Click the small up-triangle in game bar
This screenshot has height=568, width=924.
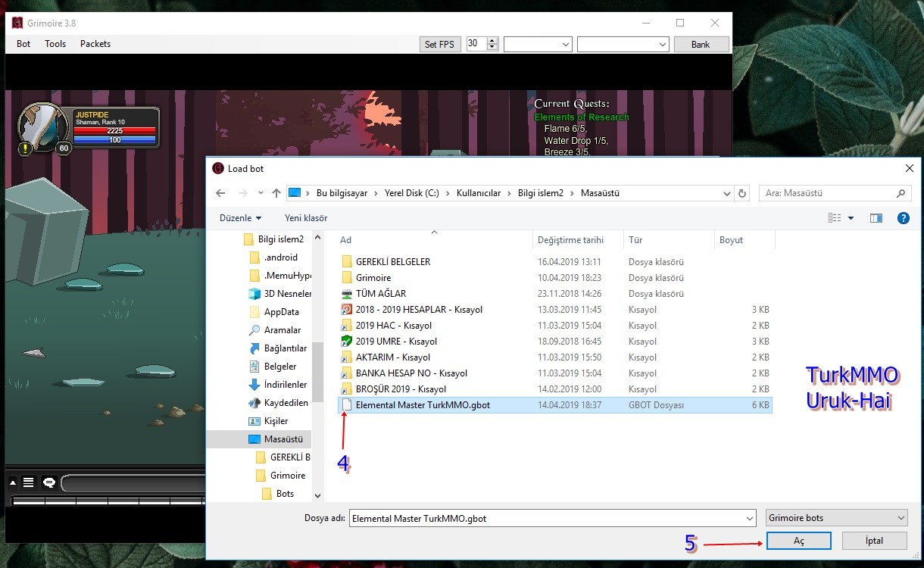click(13, 482)
